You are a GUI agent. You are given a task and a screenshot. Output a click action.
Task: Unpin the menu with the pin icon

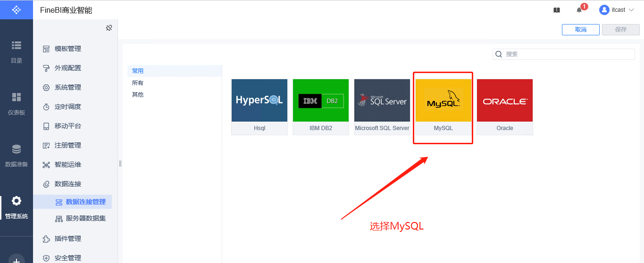(109, 28)
